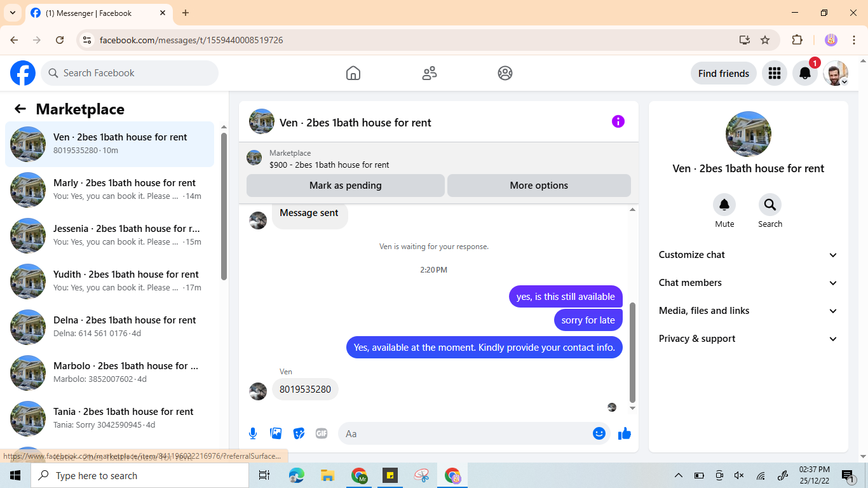Reload the page in browser toolbar

point(60,40)
